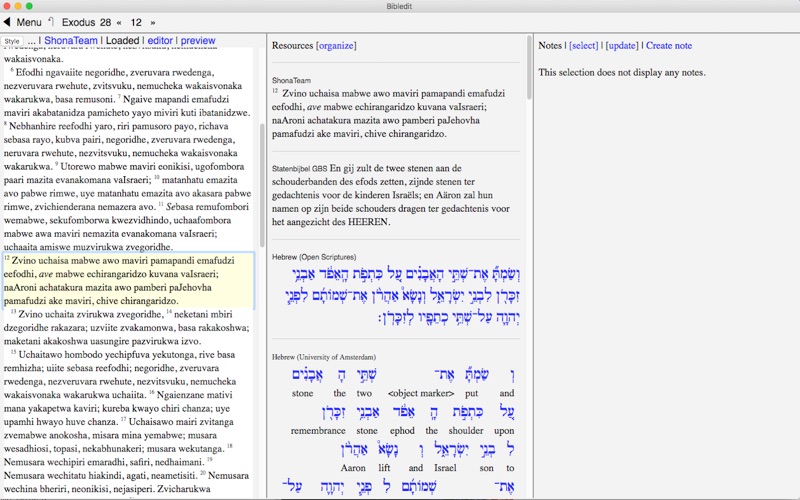Open the Resources organize link

pyautogui.click(x=336, y=45)
